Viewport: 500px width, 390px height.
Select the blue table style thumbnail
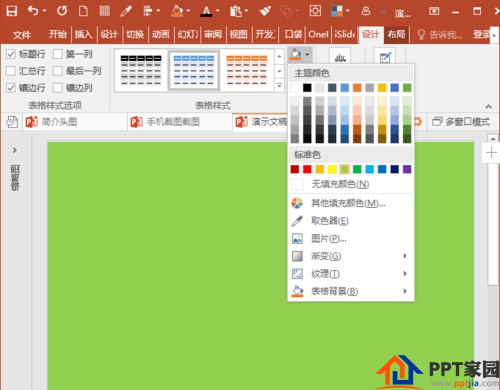point(194,70)
